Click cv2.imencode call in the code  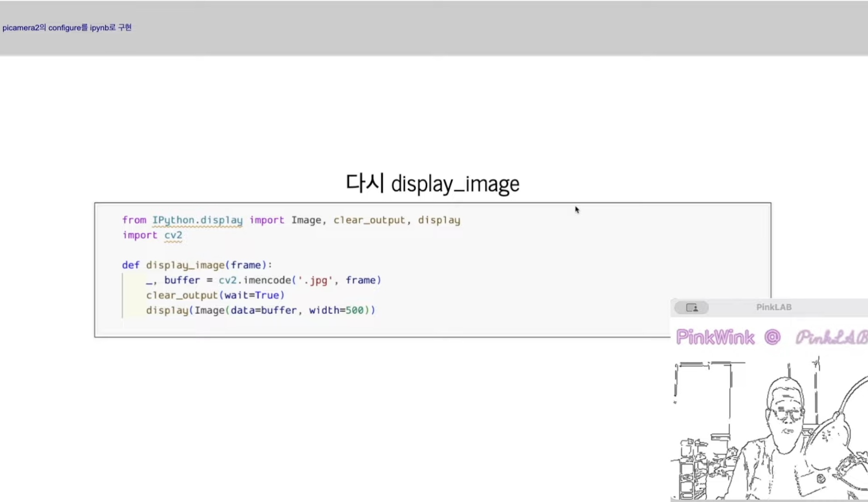pyautogui.click(x=255, y=280)
